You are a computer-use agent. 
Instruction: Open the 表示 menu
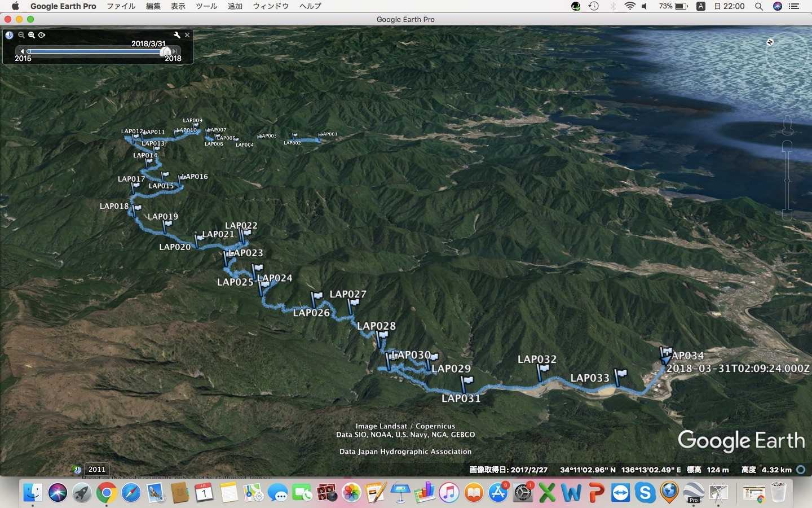pos(178,6)
